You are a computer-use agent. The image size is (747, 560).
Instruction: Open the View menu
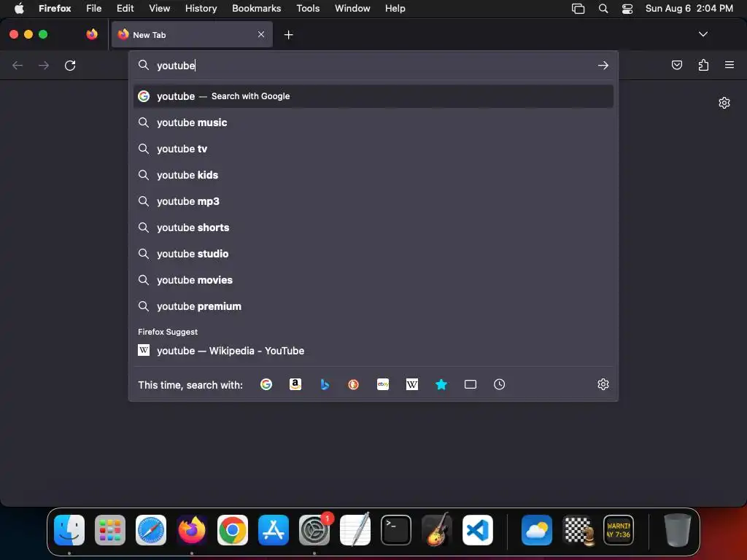(x=159, y=8)
